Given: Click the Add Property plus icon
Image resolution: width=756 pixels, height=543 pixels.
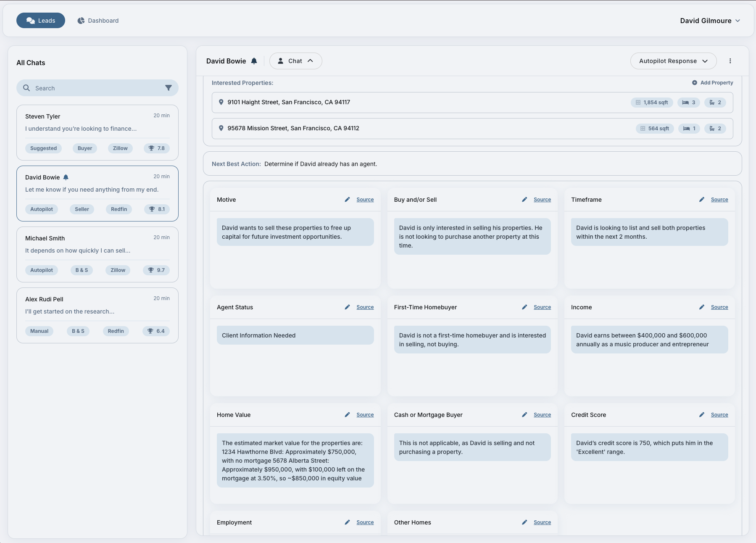Looking at the screenshot, I should 695,83.
